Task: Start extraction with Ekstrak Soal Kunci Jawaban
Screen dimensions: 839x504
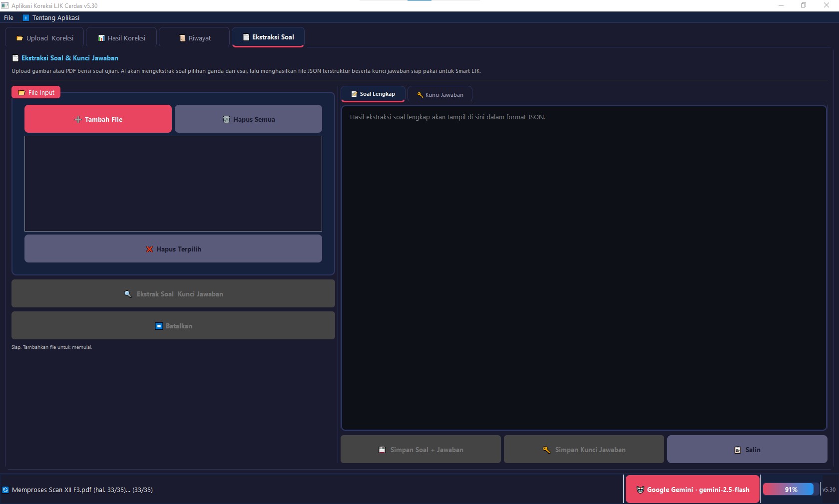Action: [173, 294]
